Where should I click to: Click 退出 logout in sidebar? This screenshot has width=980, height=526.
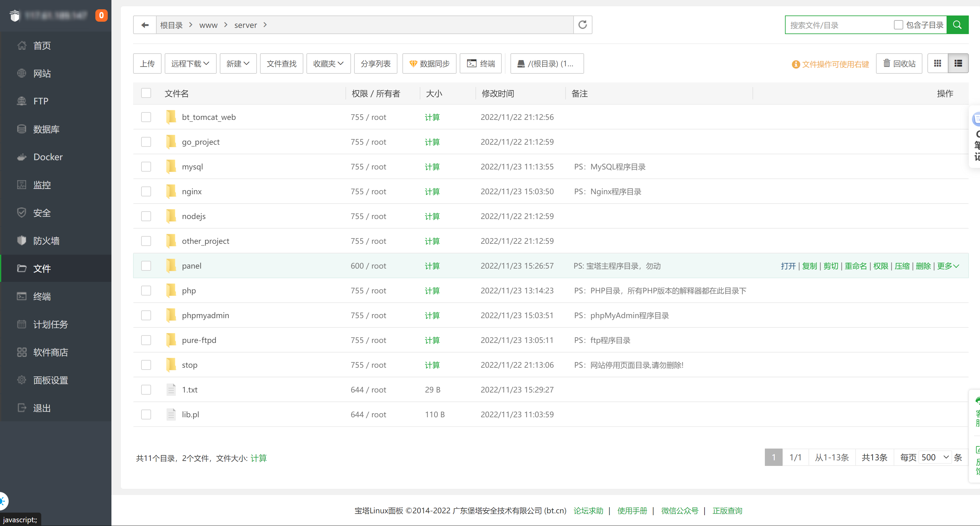(56, 408)
